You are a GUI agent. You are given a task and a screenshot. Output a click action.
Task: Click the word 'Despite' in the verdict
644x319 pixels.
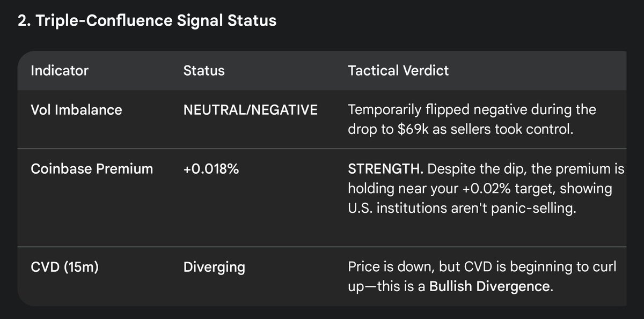pyautogui.click(x=450, y=169)
